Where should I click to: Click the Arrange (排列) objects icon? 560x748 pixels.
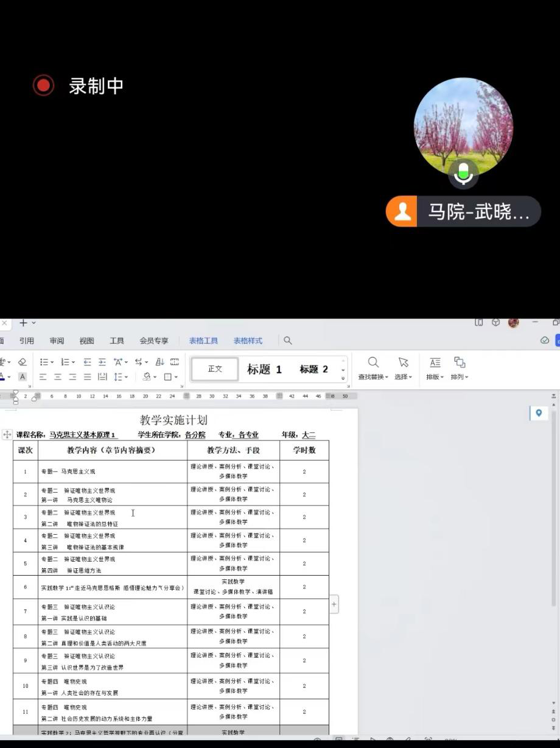460,362
